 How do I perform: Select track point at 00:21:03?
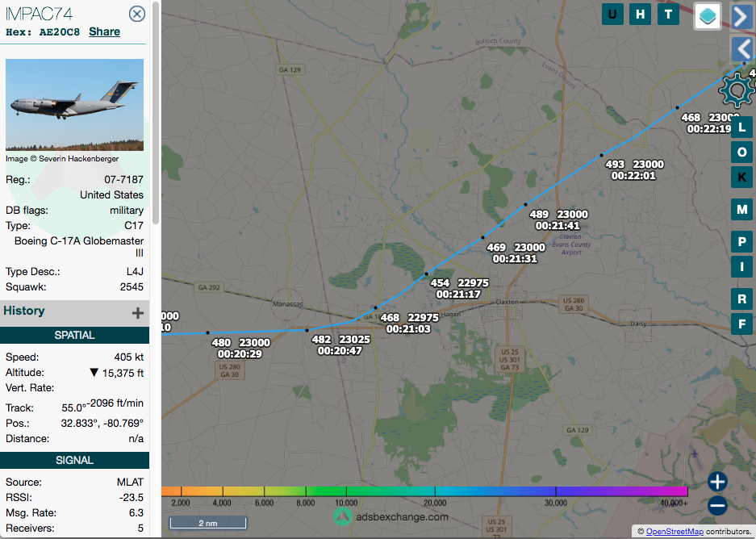(x=376, y=307)
